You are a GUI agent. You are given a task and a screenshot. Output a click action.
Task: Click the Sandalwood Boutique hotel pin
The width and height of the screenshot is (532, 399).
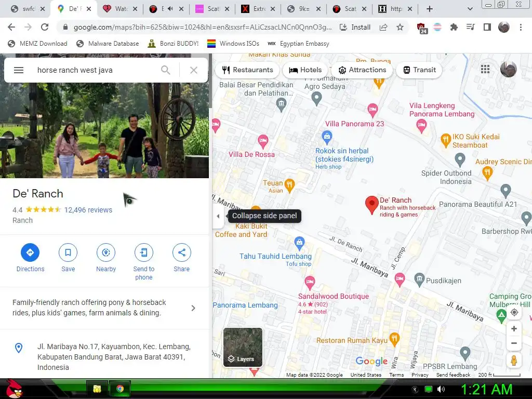(x=310, y=282)
